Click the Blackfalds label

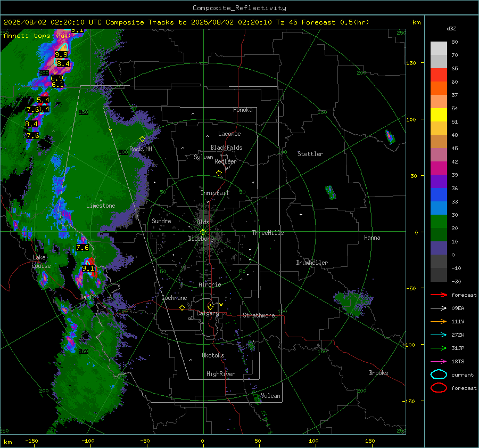pos(226,148)
